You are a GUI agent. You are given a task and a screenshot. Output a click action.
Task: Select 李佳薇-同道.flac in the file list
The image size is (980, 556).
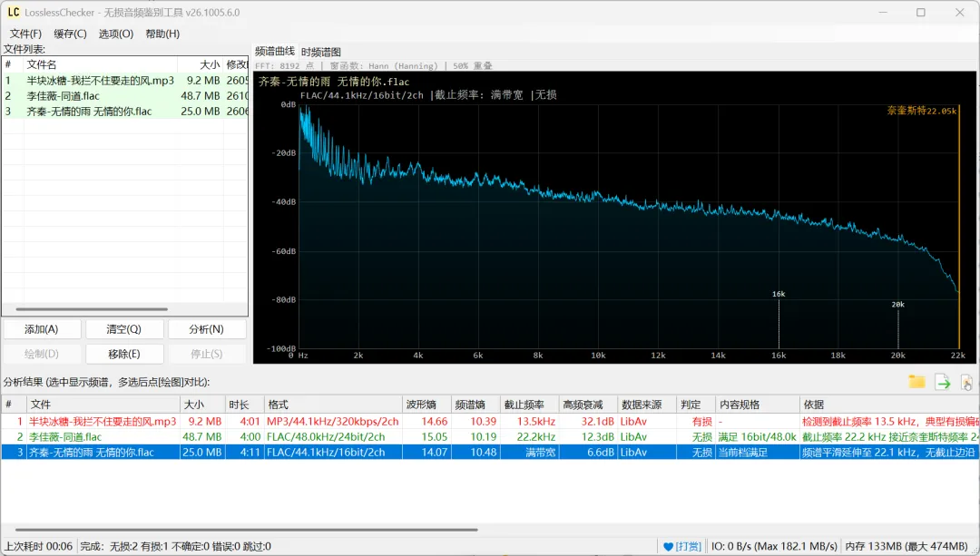(x=125, y=96)
